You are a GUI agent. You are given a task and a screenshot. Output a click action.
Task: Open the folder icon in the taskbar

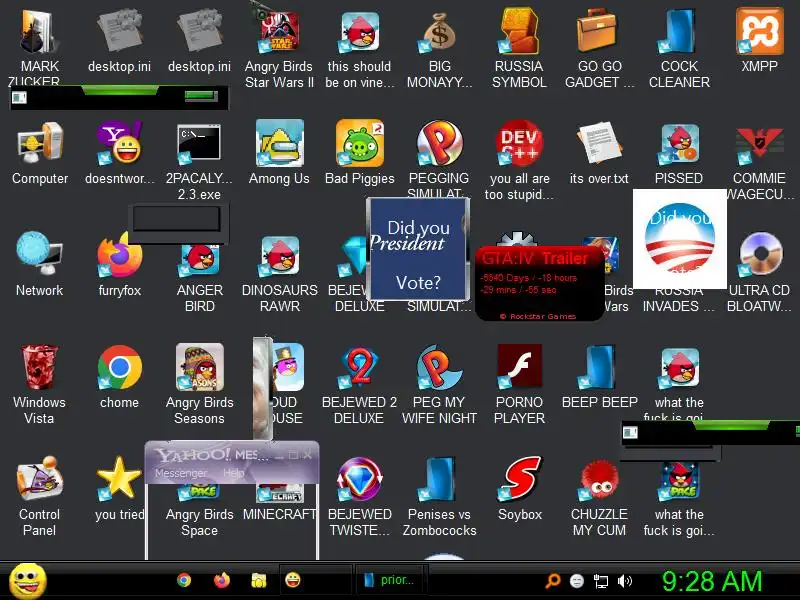coord(259,580)
